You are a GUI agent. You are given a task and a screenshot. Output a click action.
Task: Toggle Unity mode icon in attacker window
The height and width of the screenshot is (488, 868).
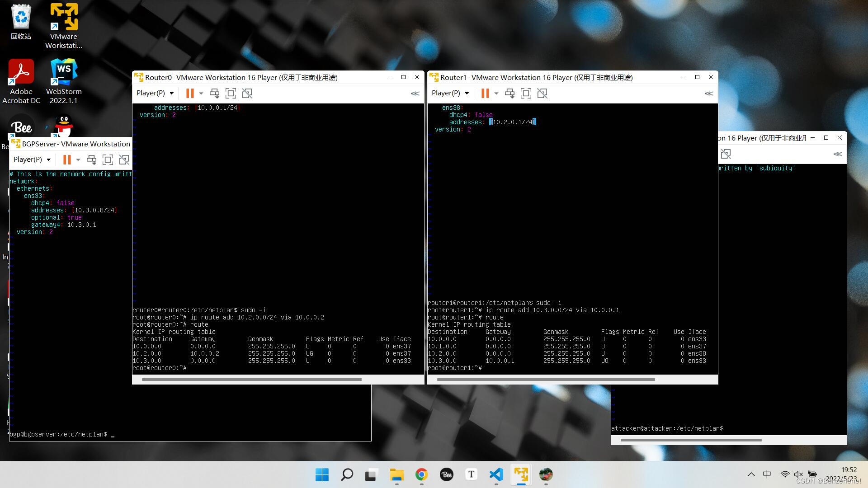tap(726, 154)
